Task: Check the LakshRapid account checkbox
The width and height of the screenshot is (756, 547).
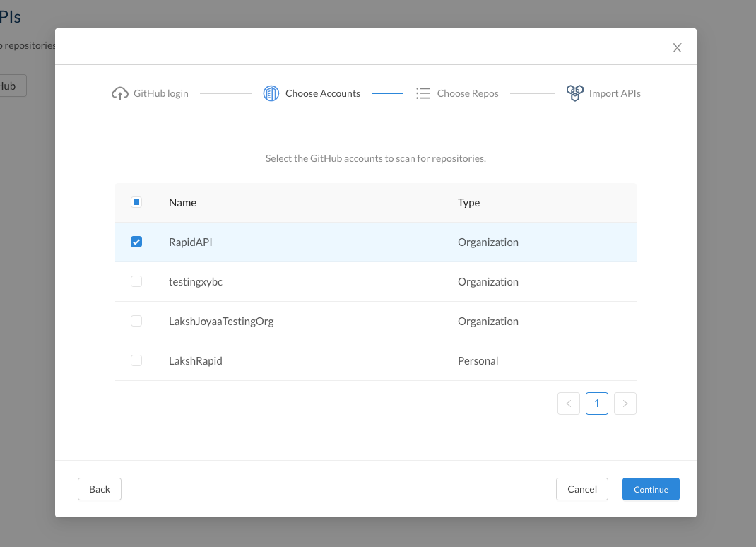Action: pyautogui.click(x=136, y=360)
